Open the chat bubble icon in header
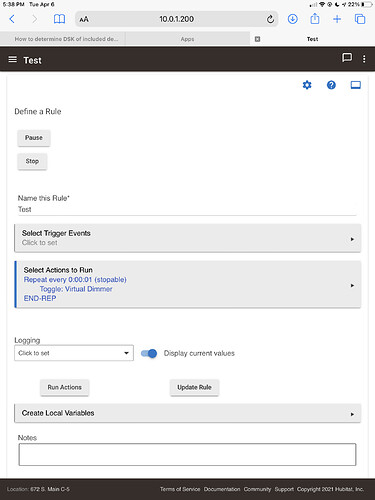375x500 pixels. click(347, 58)
